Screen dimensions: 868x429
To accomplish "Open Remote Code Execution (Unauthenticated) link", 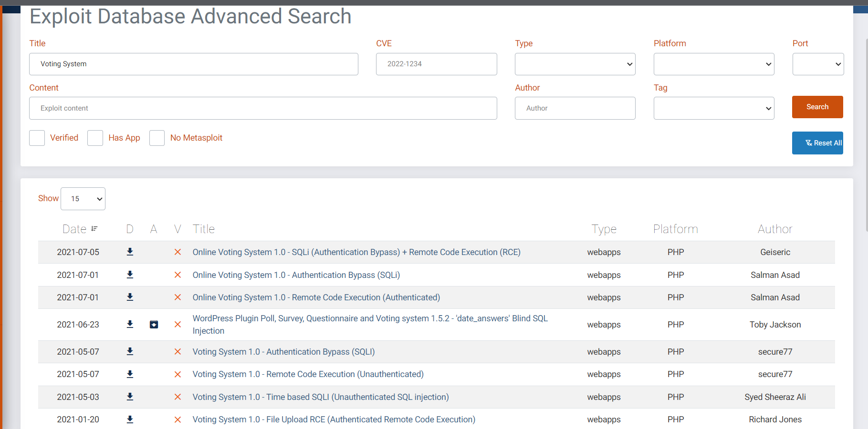I will pyautogui.click(x=308, y=374).
